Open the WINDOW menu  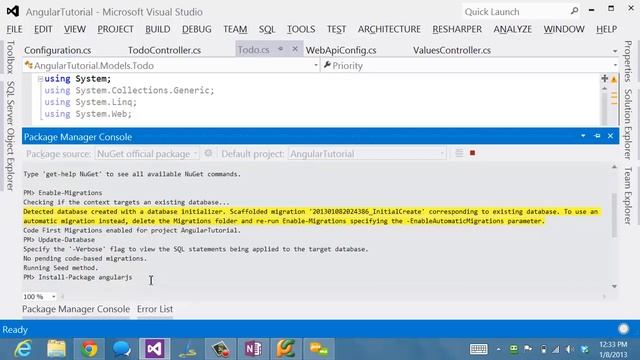tap(564, 29)
